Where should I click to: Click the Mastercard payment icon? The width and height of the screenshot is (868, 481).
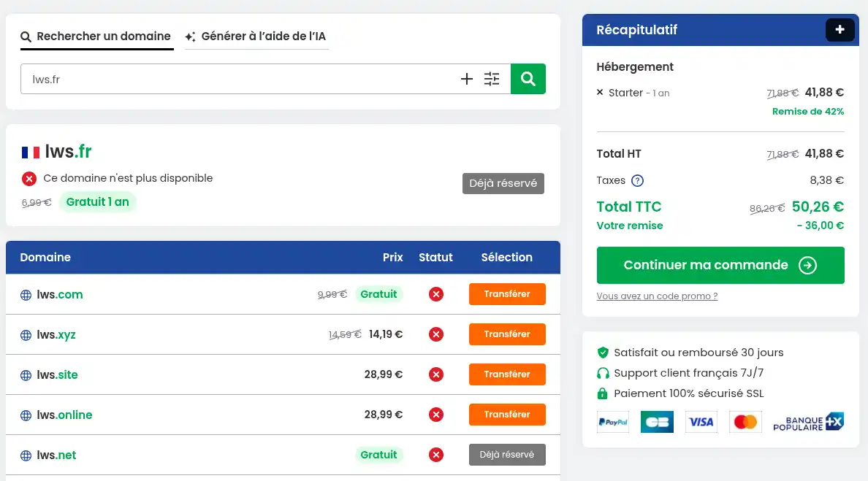745,421
